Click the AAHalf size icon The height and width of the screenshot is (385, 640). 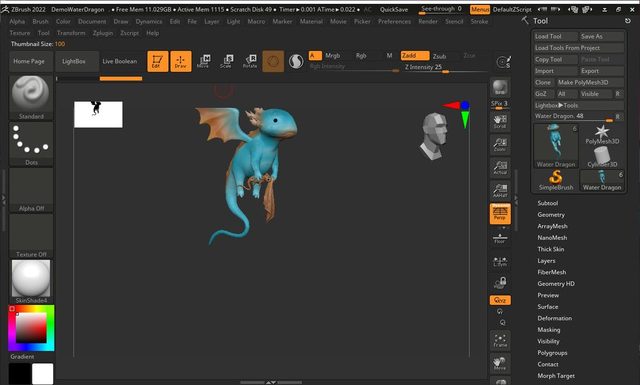[500, 191]
